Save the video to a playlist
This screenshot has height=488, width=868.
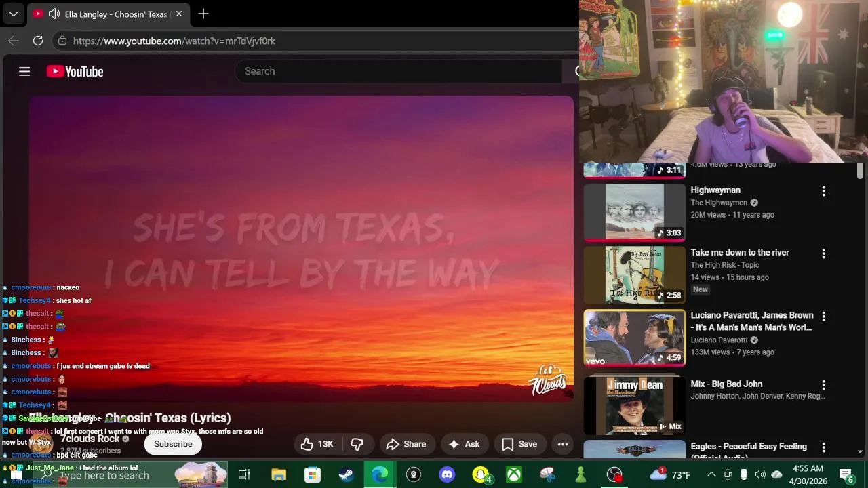click(519, 444)
